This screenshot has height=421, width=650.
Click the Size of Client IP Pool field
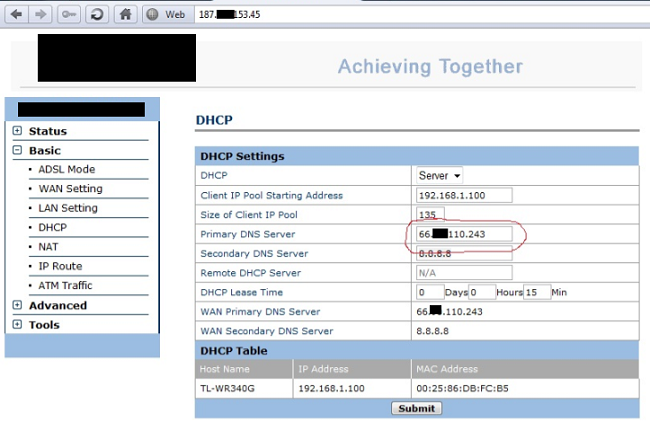(x=430, y=215)
